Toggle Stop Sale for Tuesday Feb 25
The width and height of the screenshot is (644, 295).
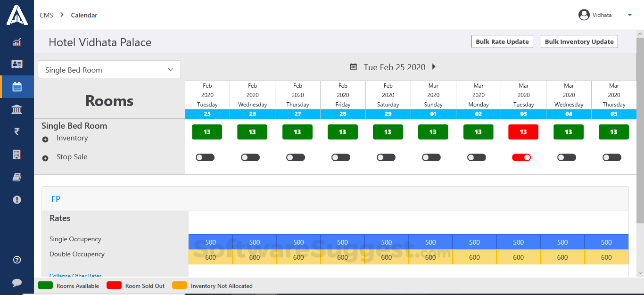tap(205, 157)
